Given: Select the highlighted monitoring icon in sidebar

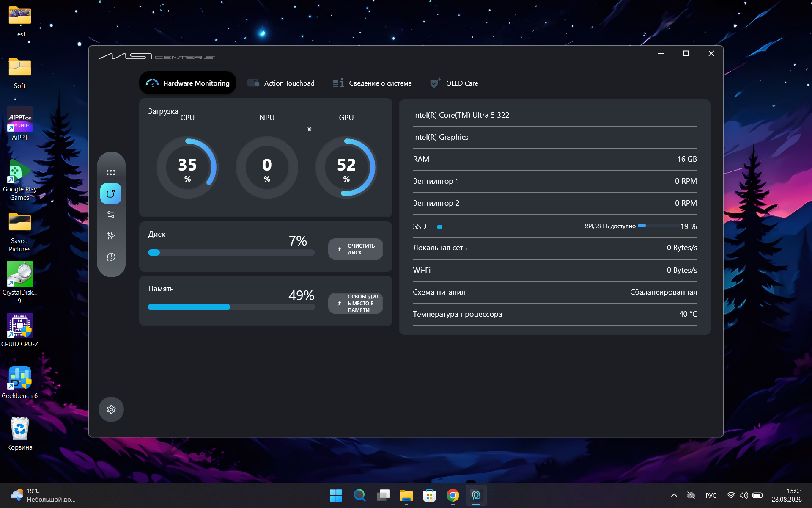Looking at the screenshot, I should (x=111, y=194).
